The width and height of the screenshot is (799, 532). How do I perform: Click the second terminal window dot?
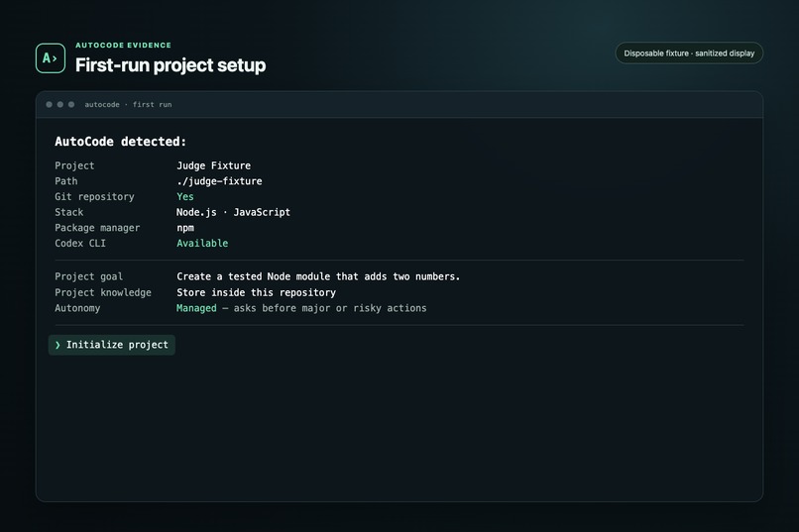tap(60, 104)
